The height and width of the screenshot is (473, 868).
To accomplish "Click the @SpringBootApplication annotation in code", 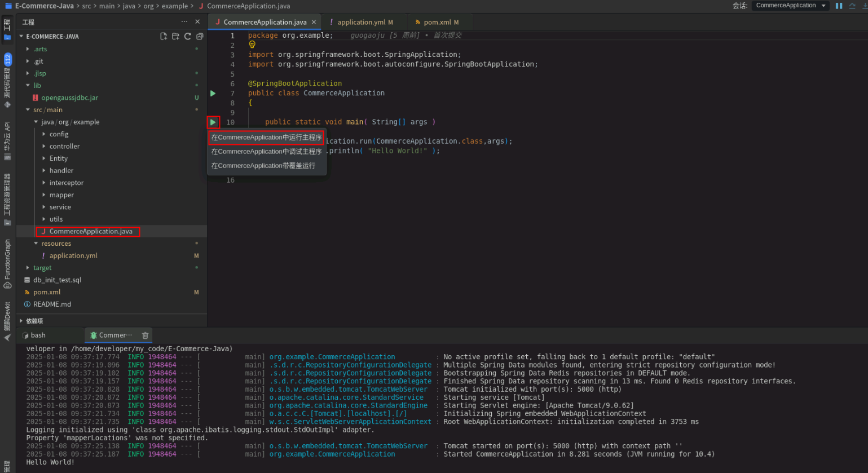I will click(x=295, y=83).
